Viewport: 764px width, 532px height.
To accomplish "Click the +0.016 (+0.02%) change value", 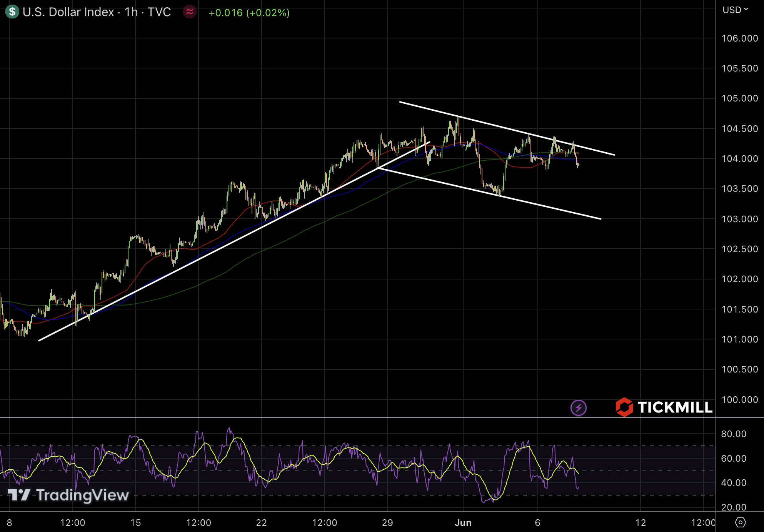I will (249, 13).
